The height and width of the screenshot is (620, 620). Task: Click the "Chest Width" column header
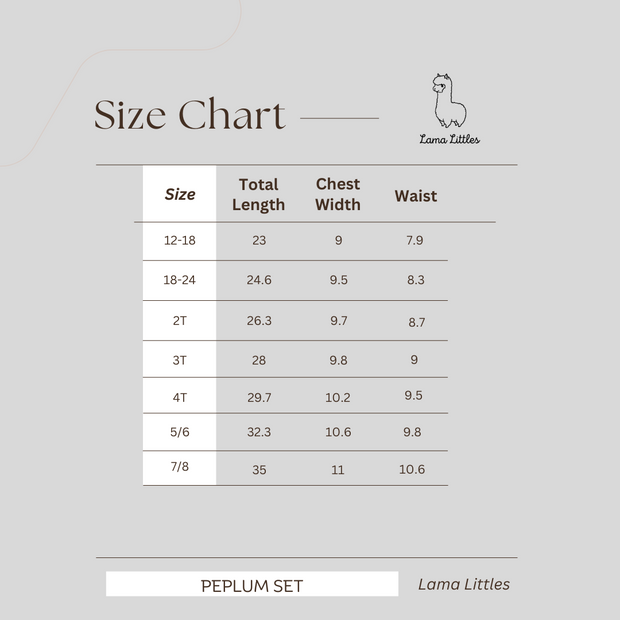click(x=338, y=194)
